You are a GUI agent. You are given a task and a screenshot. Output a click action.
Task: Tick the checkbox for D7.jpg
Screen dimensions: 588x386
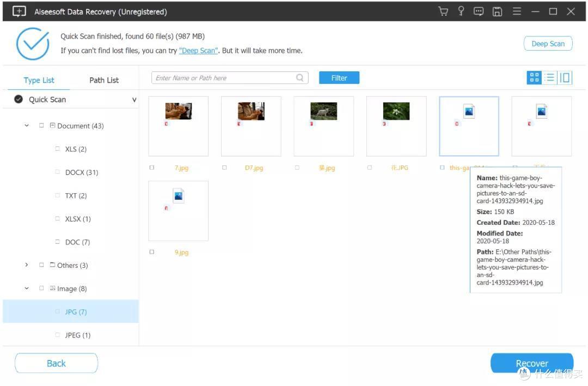click(x=224, y=167)
